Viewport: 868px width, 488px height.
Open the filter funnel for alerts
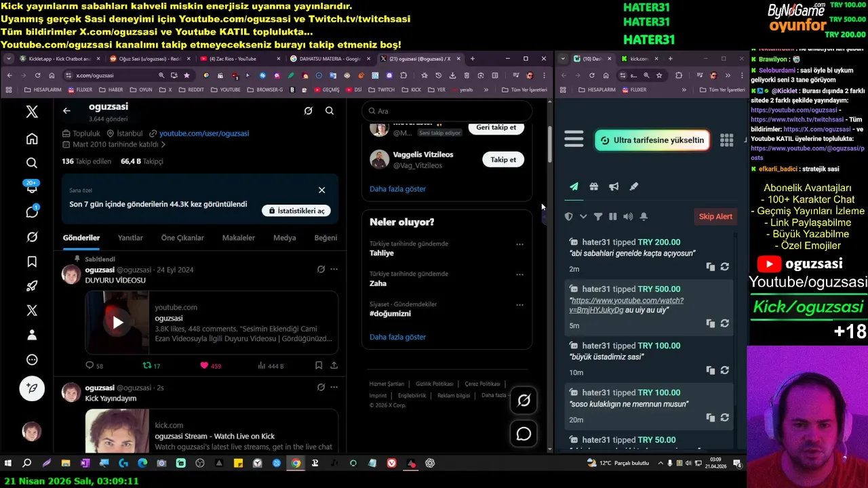point(598,216)
